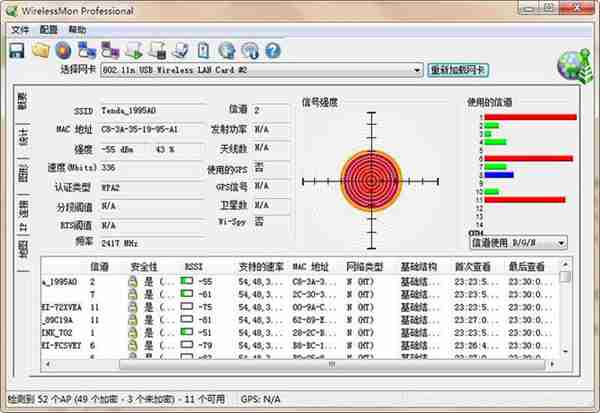Click the green RSSI indicator beside -55
The image size is (600, 413).
tap(187, 281)
